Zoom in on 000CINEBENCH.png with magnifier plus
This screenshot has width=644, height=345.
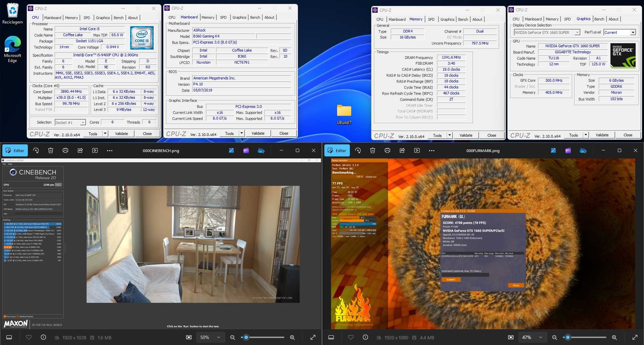click(x=292, y=337)
